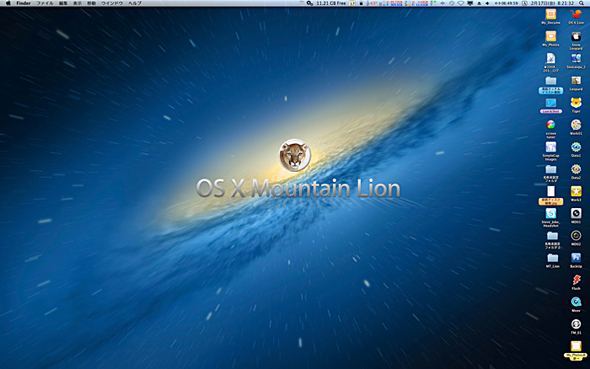This screenshot has width=590, height=369.
Task: Open the Apple menu
Action: coord(8,3)
